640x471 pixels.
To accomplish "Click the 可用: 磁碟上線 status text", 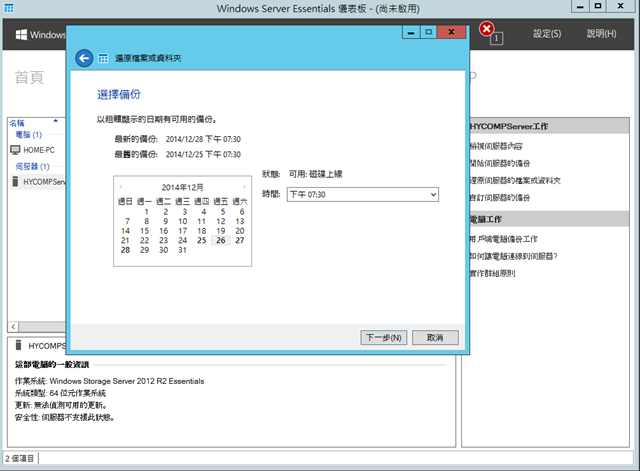I will click(x=316, y=174).
